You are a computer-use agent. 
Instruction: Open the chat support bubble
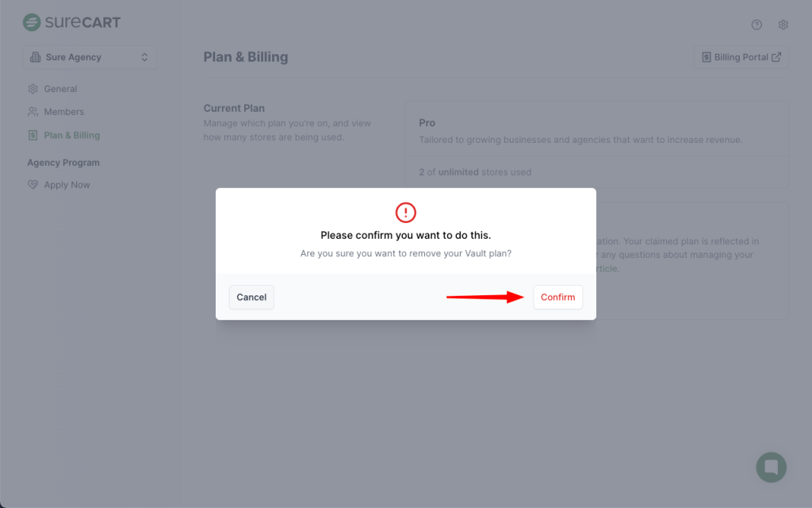click(771, 467)
